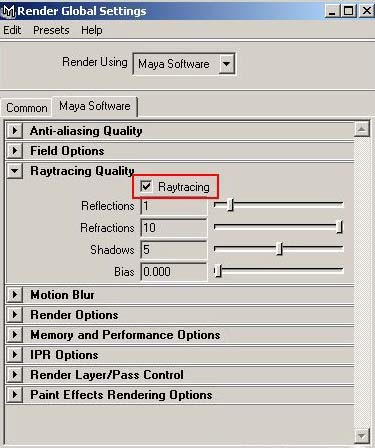
Task: Maximize the Render Global Settings window
Action: point(348,11)
